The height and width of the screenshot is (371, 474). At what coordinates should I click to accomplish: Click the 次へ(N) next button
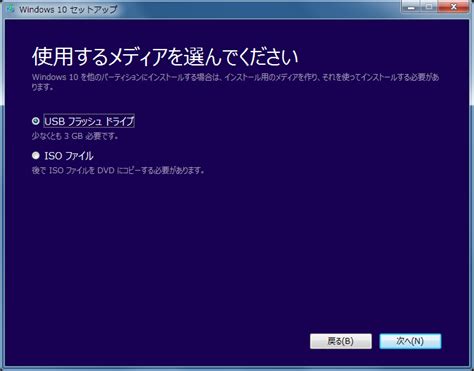coord(410,341)
